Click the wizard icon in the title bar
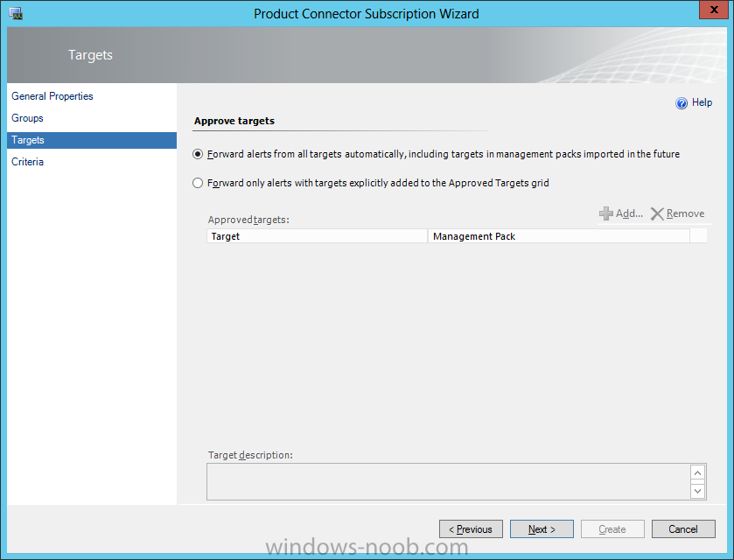This screenshot has height=560, width=734. [x=16, y=14]
